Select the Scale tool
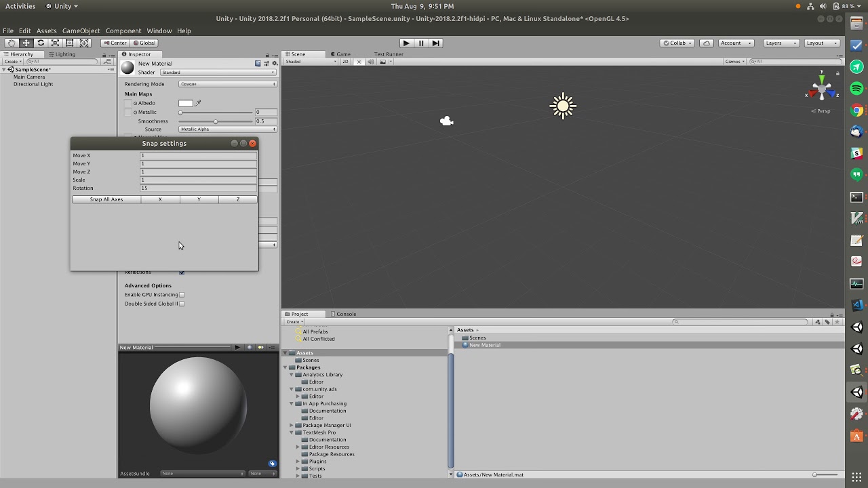This screenshot has height=488, width=868. pos(56,43)
